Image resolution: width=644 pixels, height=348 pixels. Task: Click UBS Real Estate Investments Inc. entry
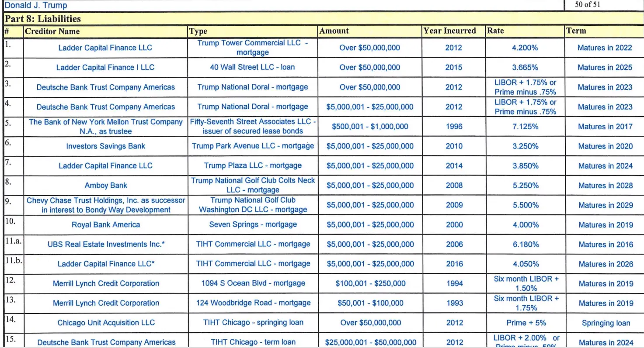pyautogui.click(x=105, y=245)
